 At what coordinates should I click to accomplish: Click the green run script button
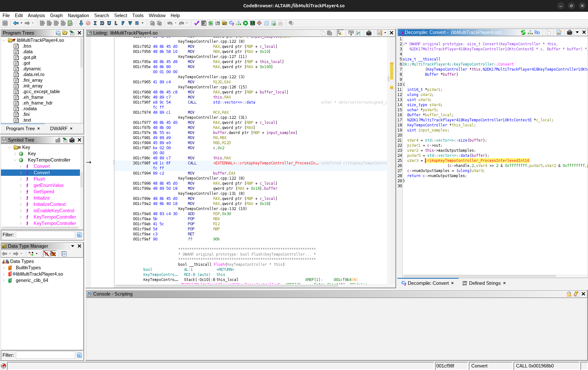point(245,23)
